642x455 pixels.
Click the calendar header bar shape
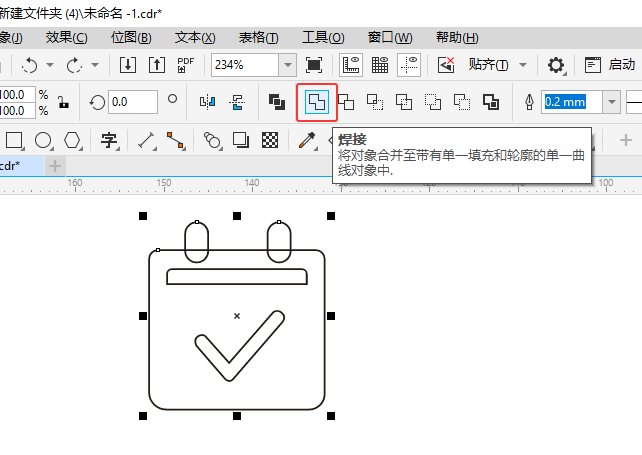(x=237, y=276)
